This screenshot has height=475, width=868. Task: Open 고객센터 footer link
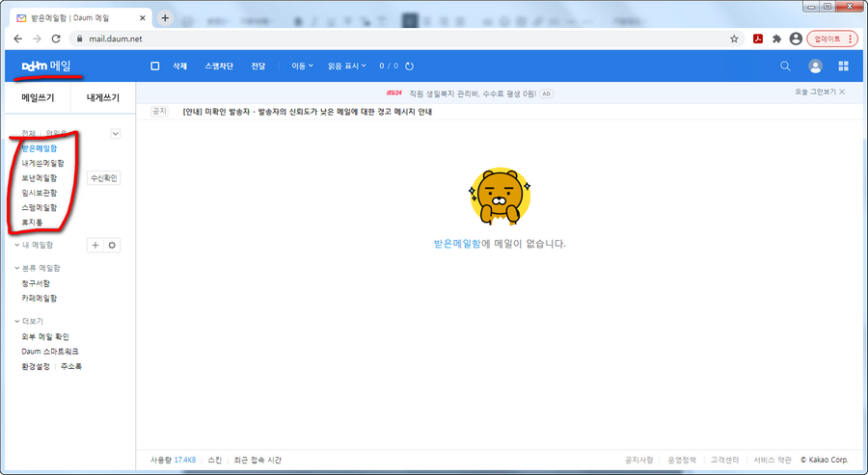(725, 461)
